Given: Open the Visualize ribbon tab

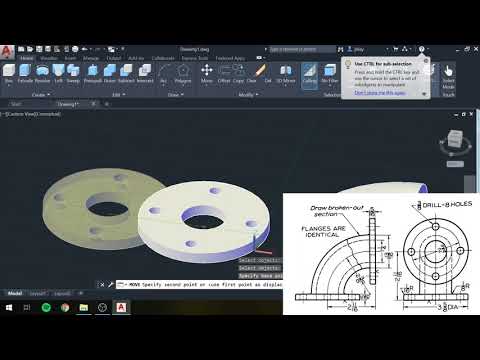Looking at the screenshot, I should point(49,58).
